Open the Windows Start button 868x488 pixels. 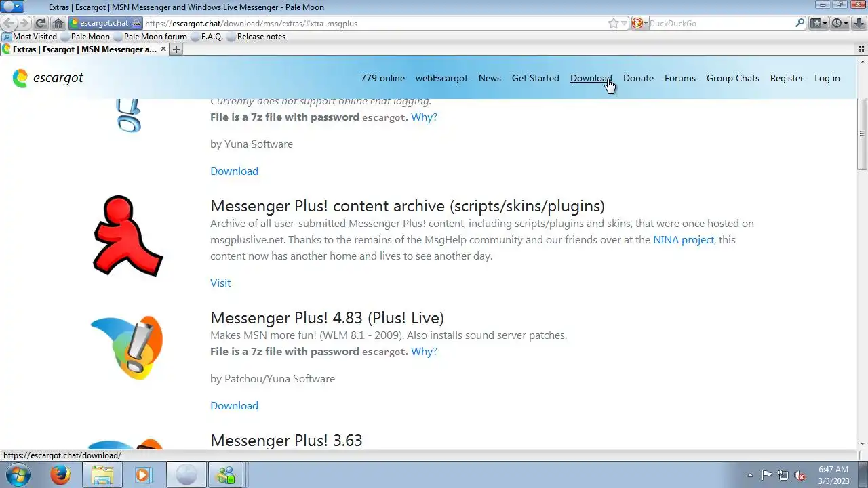[18, 475]
